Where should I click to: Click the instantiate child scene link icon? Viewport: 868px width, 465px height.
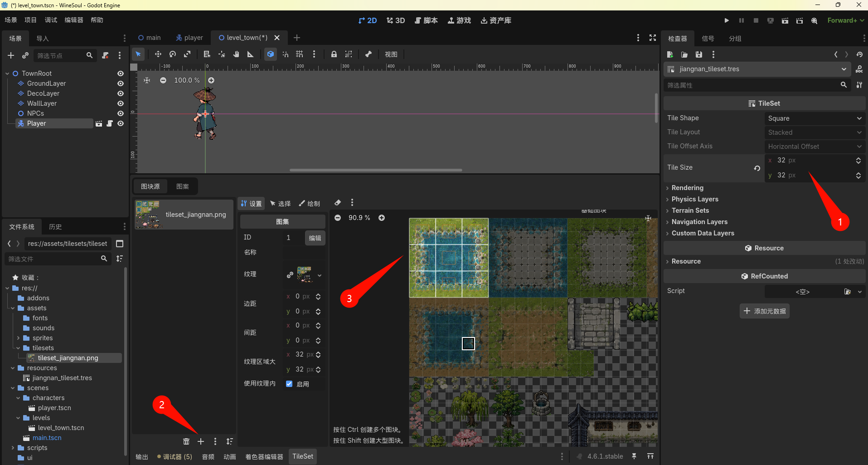25,55
